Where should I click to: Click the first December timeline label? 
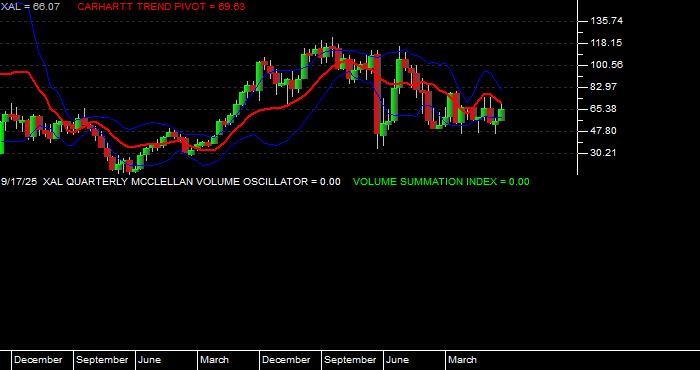[x=38, y=360]
